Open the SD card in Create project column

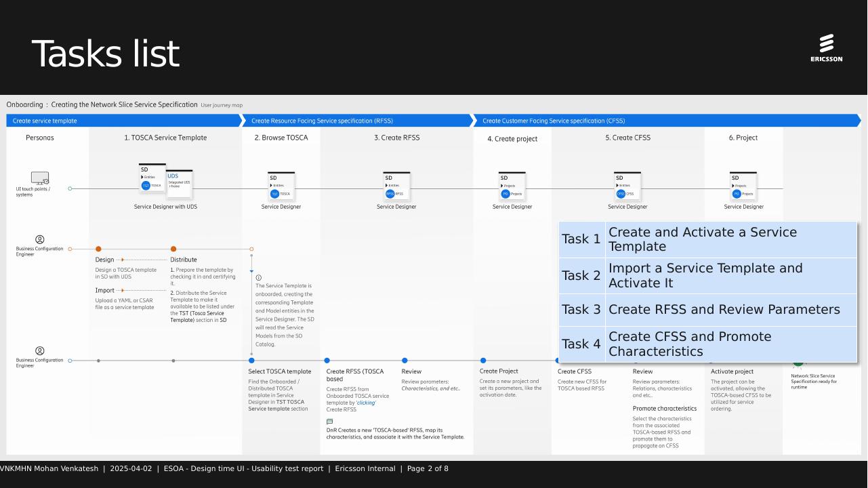click(x=512, y=186)
